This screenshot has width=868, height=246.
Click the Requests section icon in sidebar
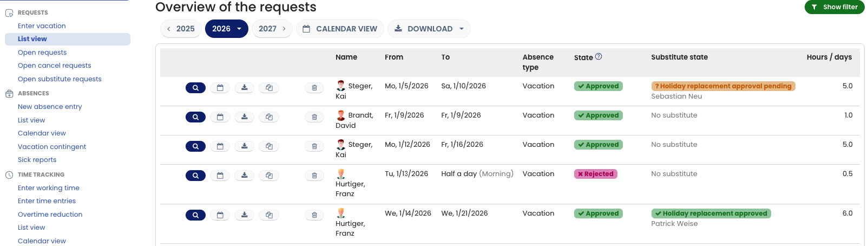tap(9, 12)
